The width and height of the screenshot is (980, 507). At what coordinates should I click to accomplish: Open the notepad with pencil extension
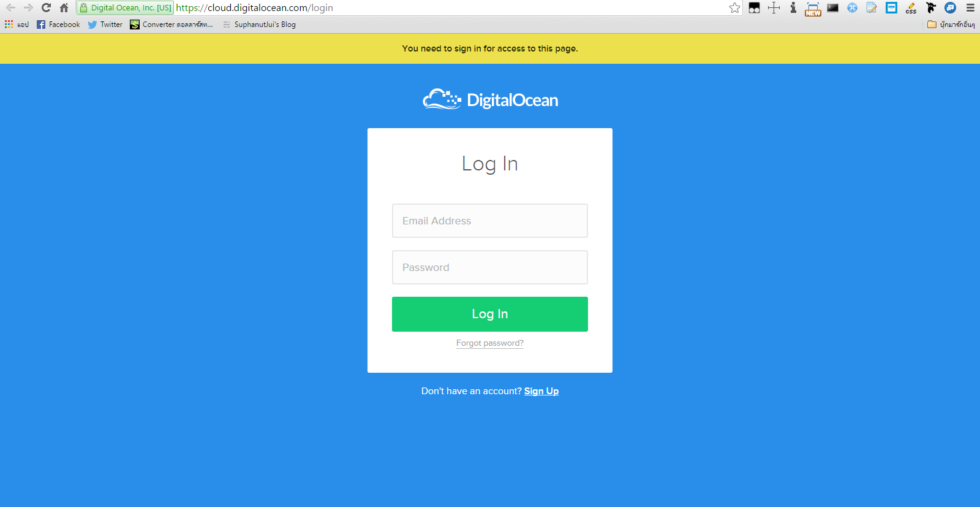872,8
